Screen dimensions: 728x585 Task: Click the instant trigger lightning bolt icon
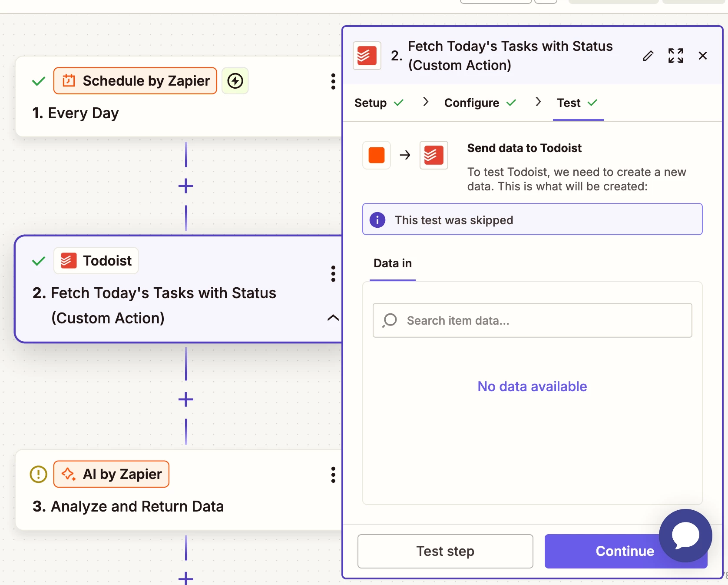[235, 81]
